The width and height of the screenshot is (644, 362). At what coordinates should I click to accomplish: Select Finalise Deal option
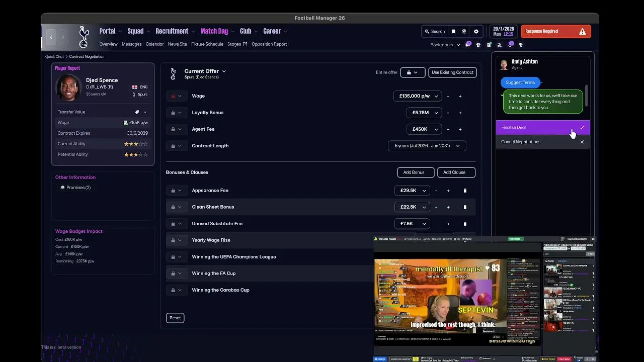543,128
